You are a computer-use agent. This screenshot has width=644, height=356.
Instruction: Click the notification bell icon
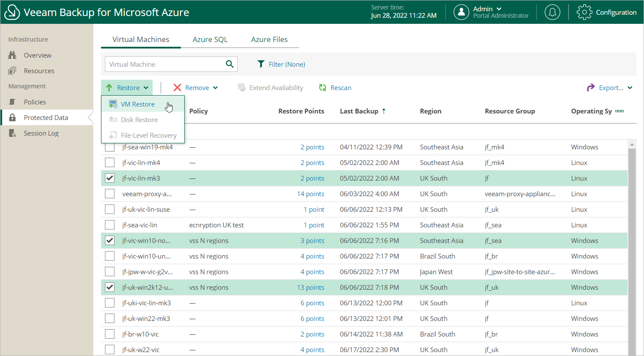click(x=552, y=12)
